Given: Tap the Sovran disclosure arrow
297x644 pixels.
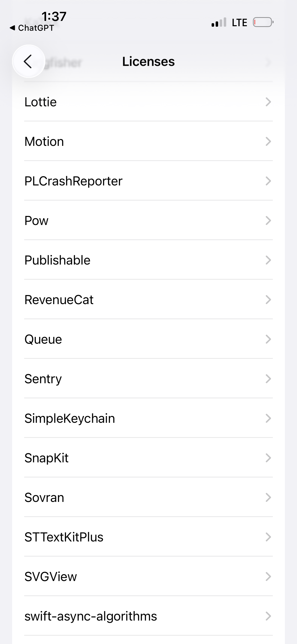Looking at the screenshot, I should click(x=268, y=498).
